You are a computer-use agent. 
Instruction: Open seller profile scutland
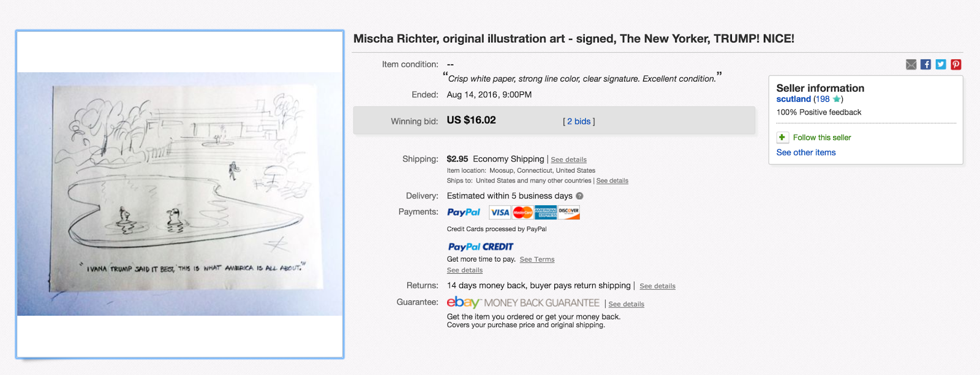(x=793, y=99)
